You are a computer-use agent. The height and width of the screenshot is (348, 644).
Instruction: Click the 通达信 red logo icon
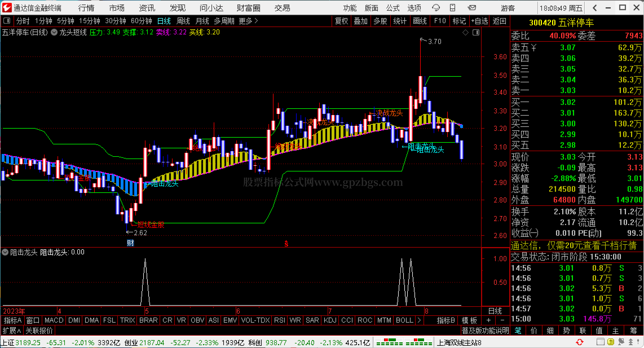tap(7, 8)
